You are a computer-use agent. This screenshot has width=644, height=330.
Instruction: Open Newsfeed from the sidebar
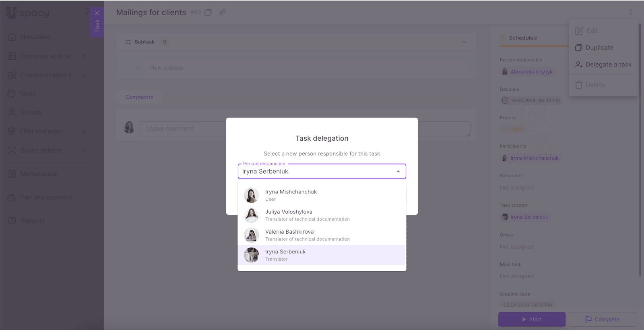click(35, 37)
